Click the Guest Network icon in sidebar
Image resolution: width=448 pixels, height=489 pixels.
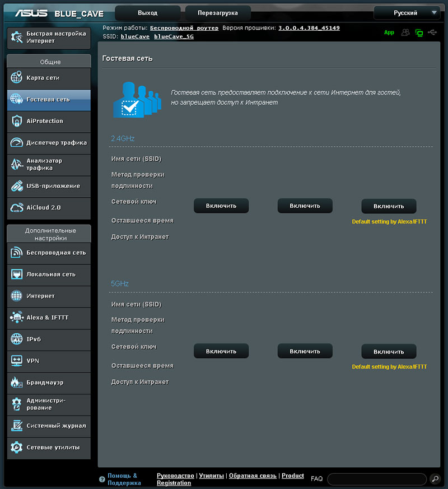pos(17,99)
